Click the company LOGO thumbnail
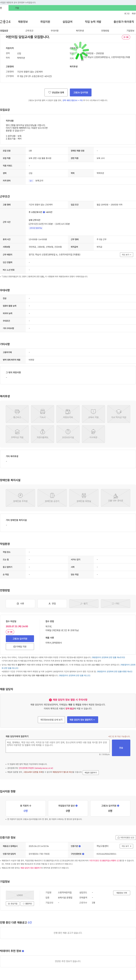The width and height of the screenshot is (136, 980). click(20, 895)
